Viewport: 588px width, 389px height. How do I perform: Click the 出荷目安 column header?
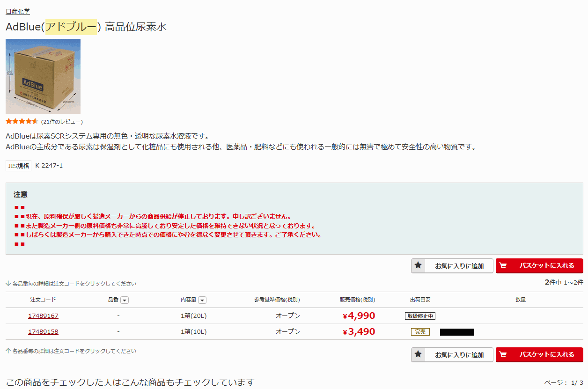pos(420,300)
